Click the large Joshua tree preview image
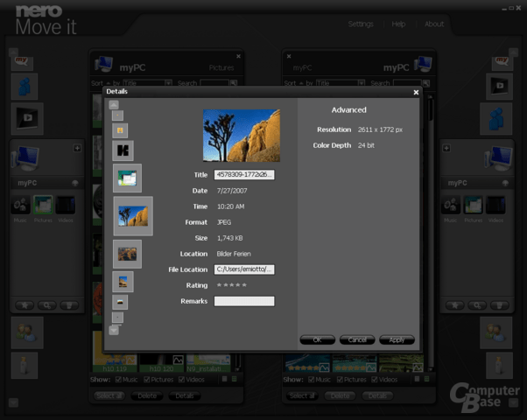The width and height of the screenshot is (527, 420). coord(242,136)
